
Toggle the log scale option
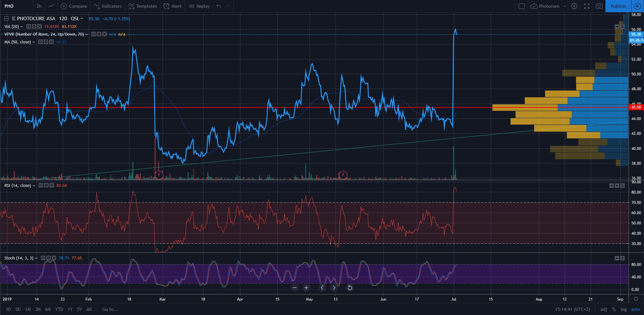[x=623, y=309]
